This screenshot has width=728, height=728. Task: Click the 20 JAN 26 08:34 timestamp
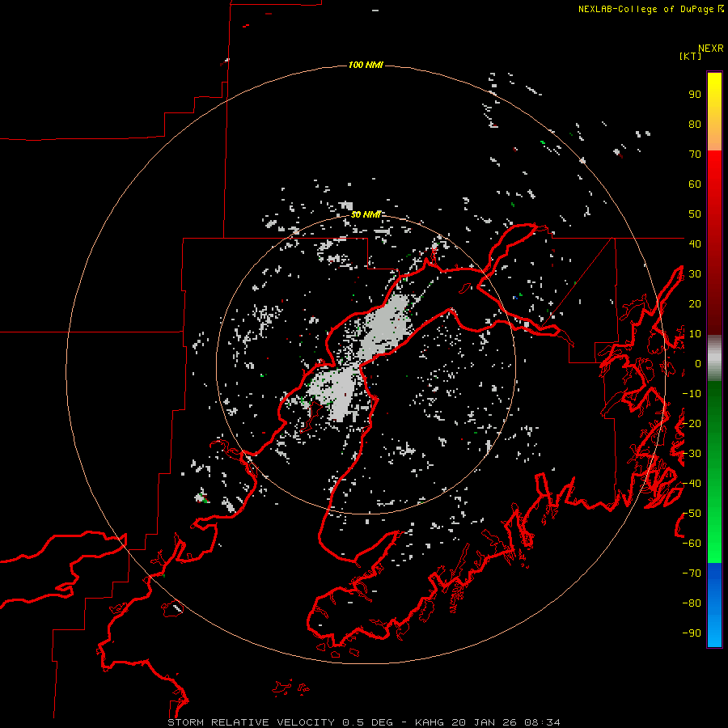(x=506, y=722)
